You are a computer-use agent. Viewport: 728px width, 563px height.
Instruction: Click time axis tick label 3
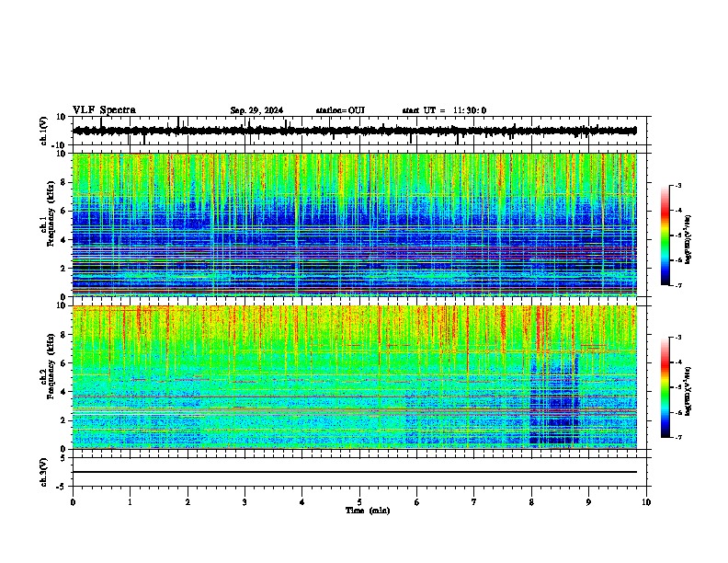(x=245, y=502)
